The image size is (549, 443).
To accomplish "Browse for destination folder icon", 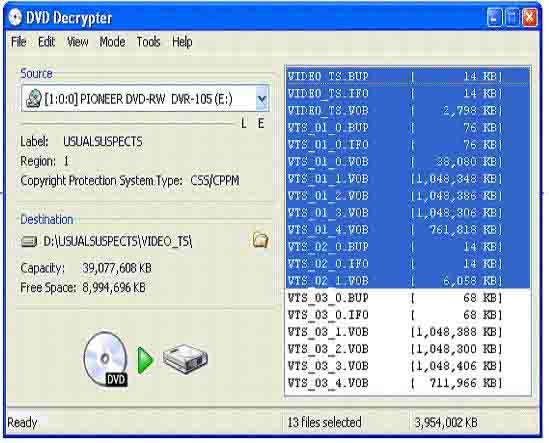I will 260,240.
